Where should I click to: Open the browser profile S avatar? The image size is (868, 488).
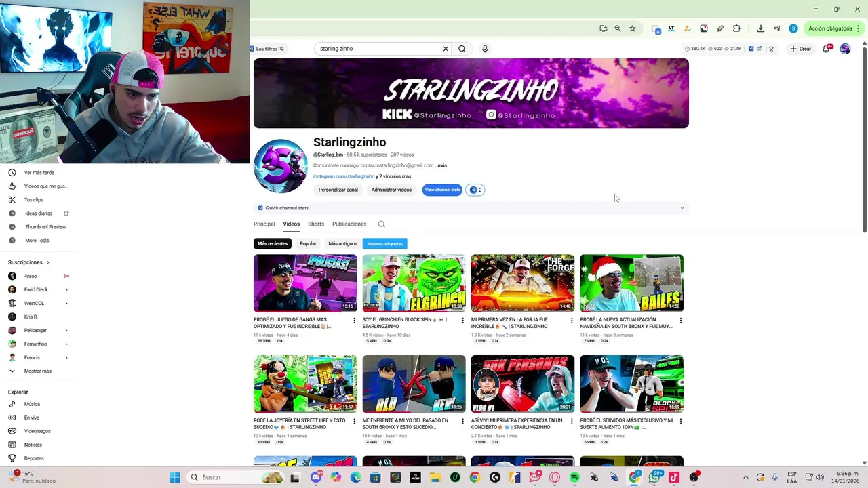pyautogui.click(x=793, y=28)
